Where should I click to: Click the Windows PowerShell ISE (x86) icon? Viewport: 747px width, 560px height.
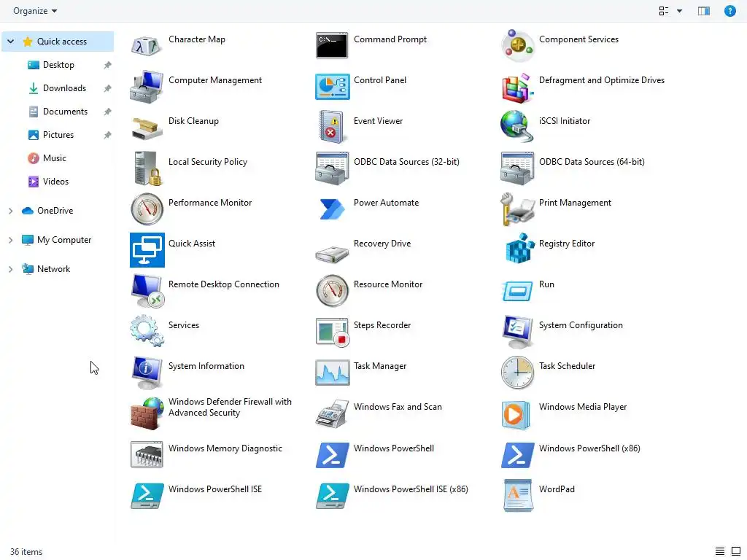(x=332, y=496)
